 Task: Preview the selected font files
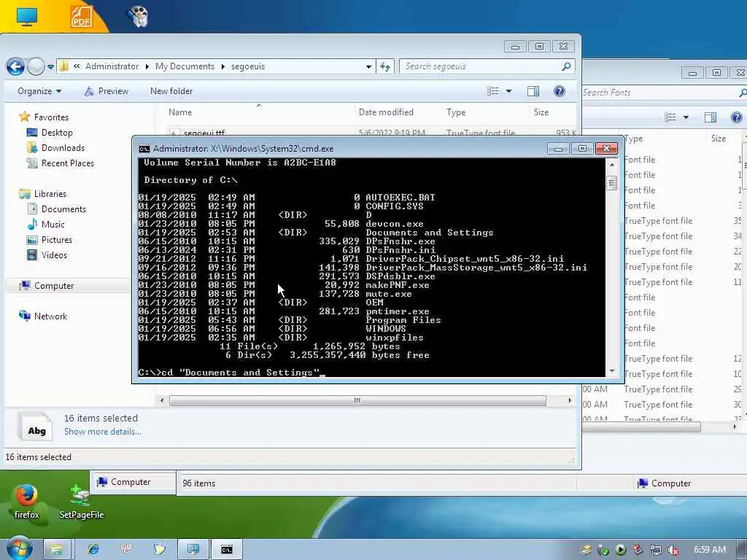tap(107, 91)
